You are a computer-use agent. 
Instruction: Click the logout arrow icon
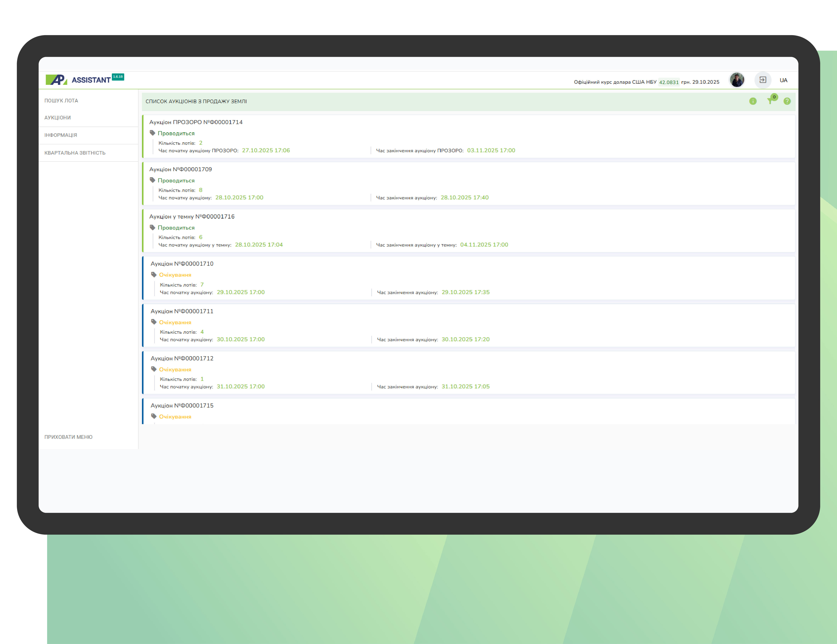(x=763, y=80)
